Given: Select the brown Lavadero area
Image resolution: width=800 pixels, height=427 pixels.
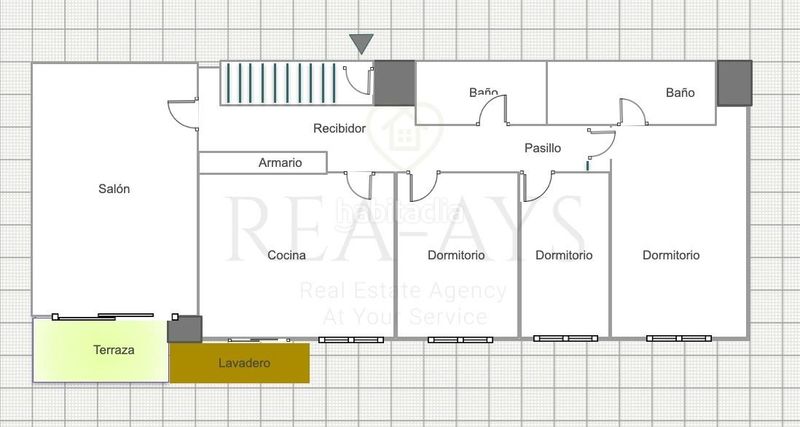Looking at the screenshot, I should click(240, 364).
